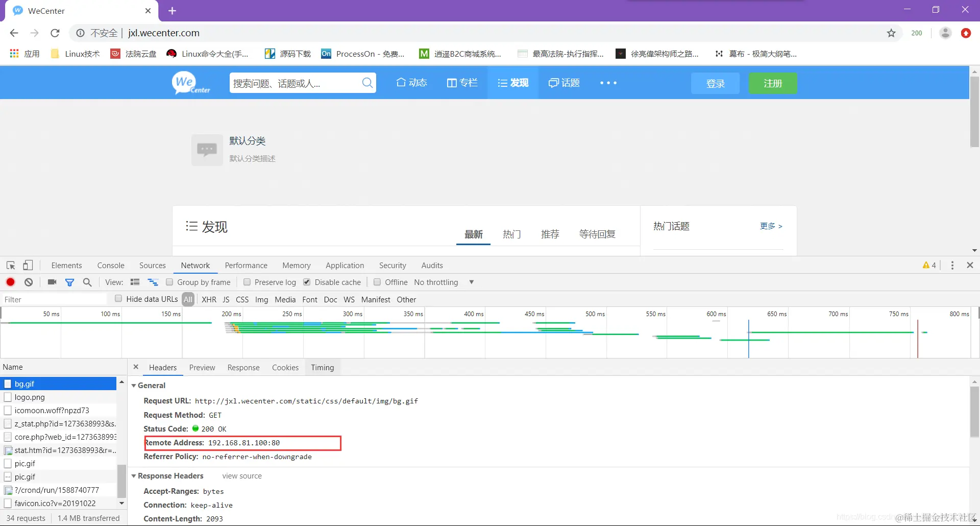Click the capture screenshots camera icon
980x526 pixels.
tap(52, 282)
